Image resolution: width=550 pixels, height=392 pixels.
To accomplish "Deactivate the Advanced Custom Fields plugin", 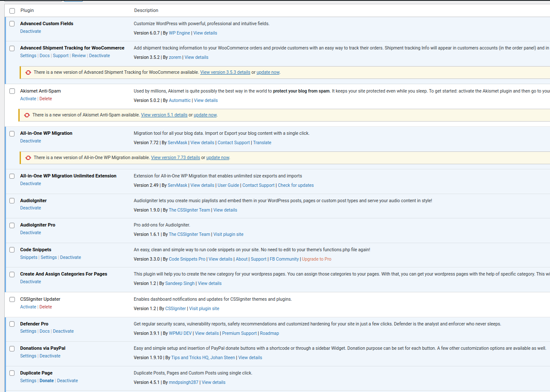I will click(31, 32).
